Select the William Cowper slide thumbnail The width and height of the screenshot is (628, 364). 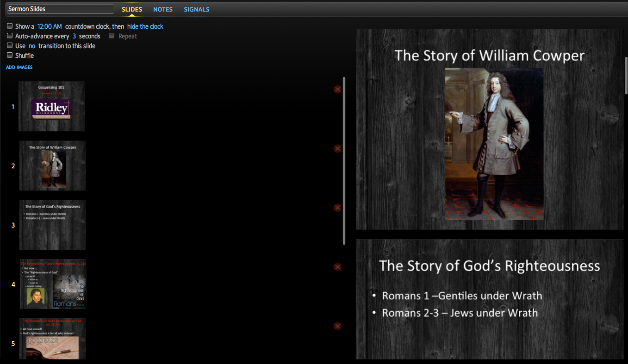coord(53,166)
